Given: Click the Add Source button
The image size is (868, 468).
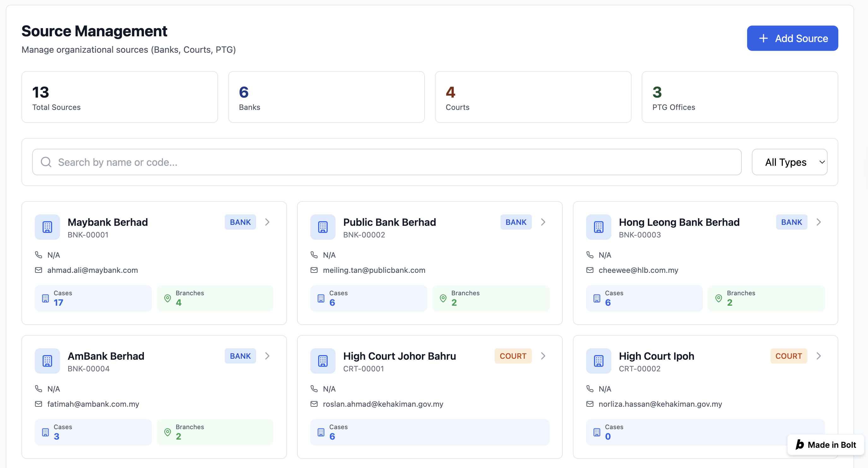Looking at the screenshot, I should tap(792, 38).
